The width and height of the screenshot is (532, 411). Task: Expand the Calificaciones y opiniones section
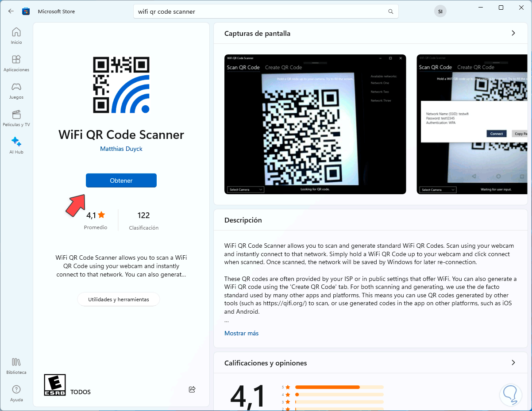click(x=513, y=363)
